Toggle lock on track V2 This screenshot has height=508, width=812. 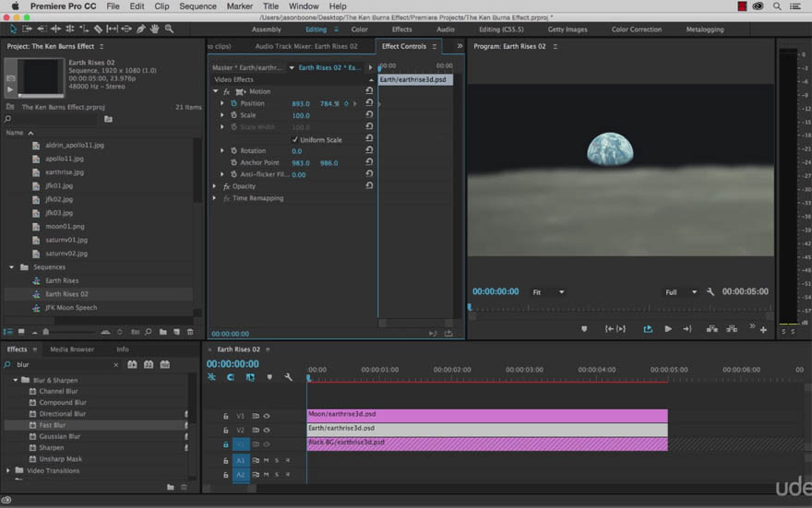click(226, 430)
